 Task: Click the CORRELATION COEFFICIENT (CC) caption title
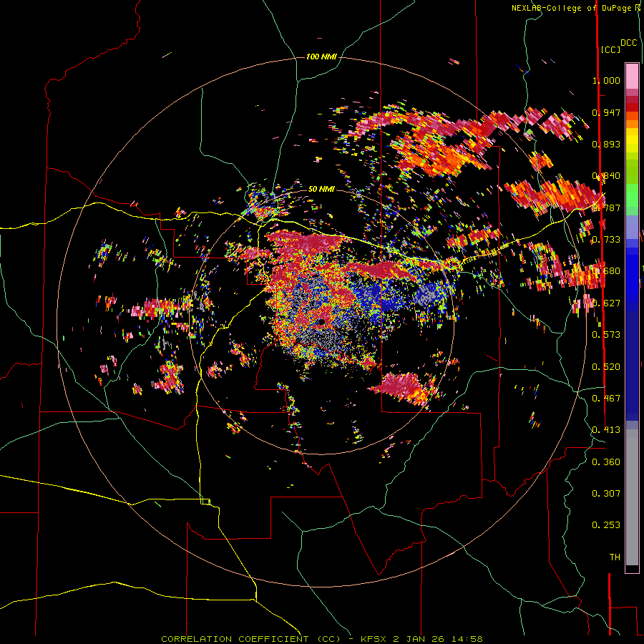(x=251, y=639)
